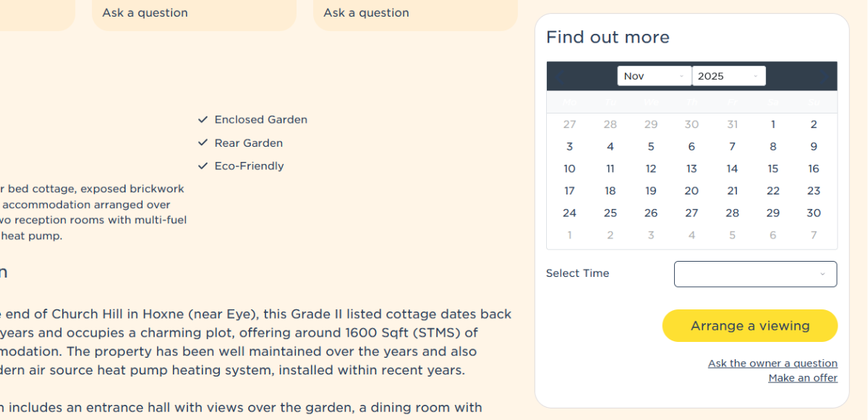Image resolution: width=868 pixels, height=420 pixels.
Task: Select November 12 as viewing date
Action: pos(650,168)
